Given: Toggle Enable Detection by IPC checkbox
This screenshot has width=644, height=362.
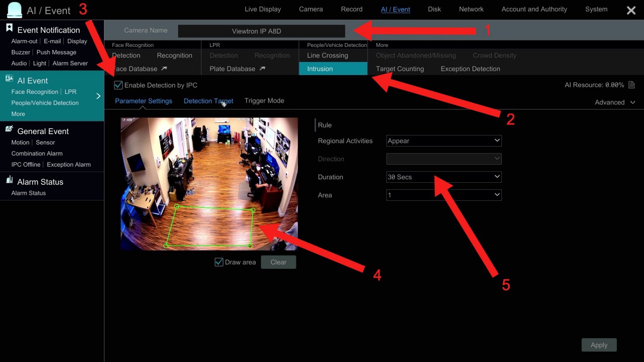Looking at the screenshot, I should (x=119, y=85).
